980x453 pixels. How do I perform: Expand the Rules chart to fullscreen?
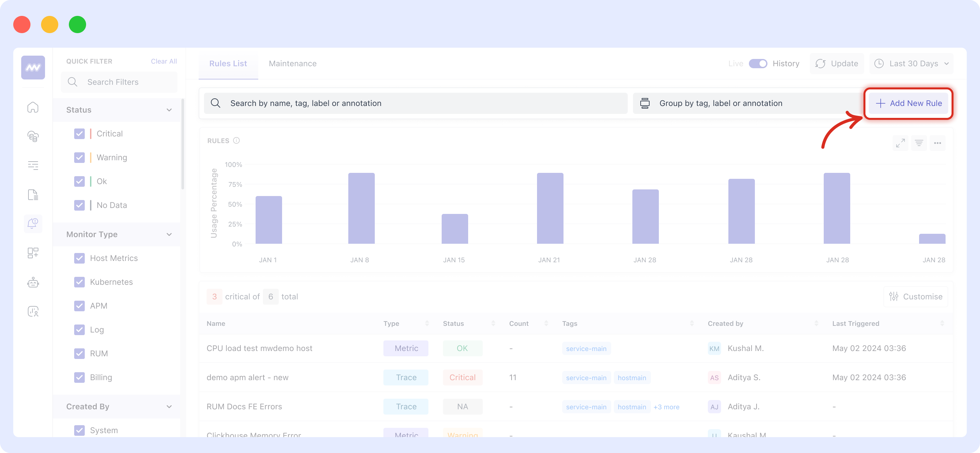[900, 143]
